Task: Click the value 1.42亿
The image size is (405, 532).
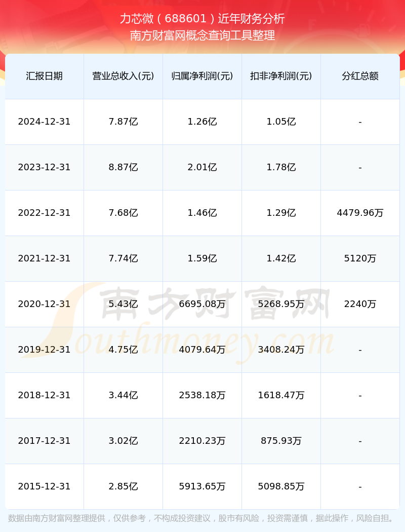Action: click(281, 258)
